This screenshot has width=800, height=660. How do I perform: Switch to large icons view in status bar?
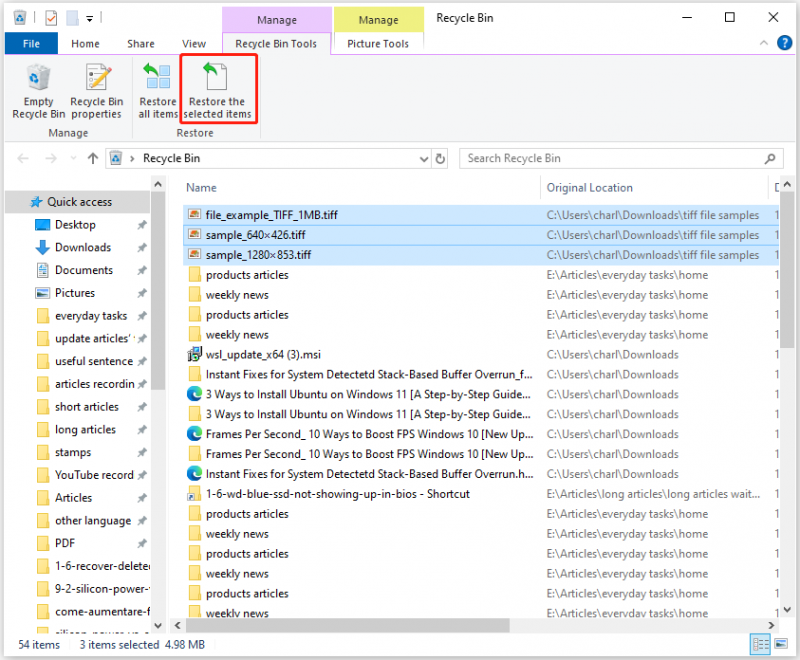pyautogui.click(x=781, y=644)
